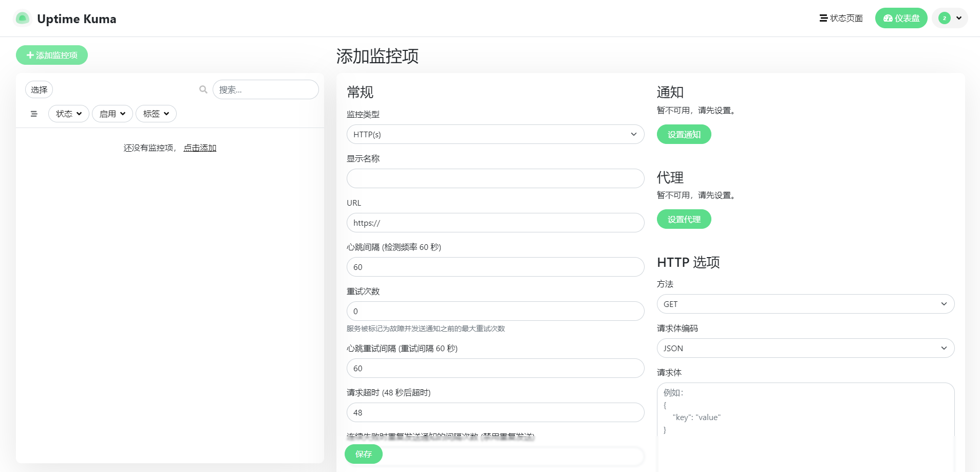Click the 设置代理 setup proxy button
Viewport: 980px width, 472px height.
click(x=684, y=219)
